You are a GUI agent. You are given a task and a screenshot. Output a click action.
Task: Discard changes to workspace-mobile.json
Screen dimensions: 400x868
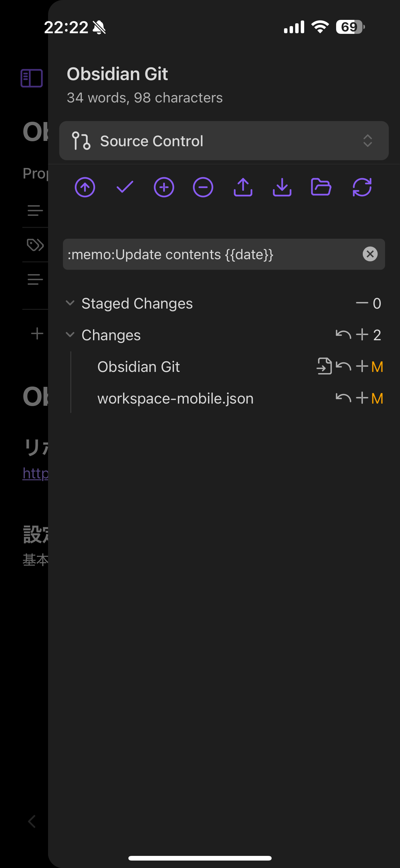(x=343, y=398)
